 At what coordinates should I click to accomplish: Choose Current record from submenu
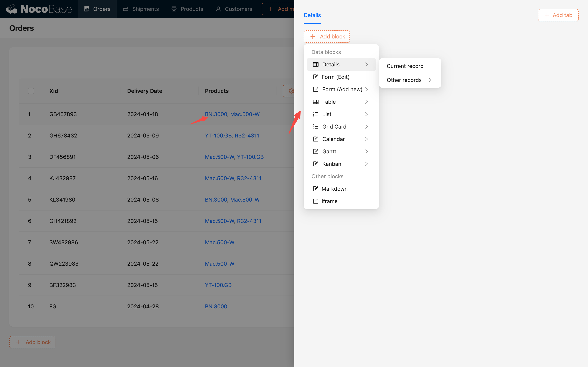(405, 66)
